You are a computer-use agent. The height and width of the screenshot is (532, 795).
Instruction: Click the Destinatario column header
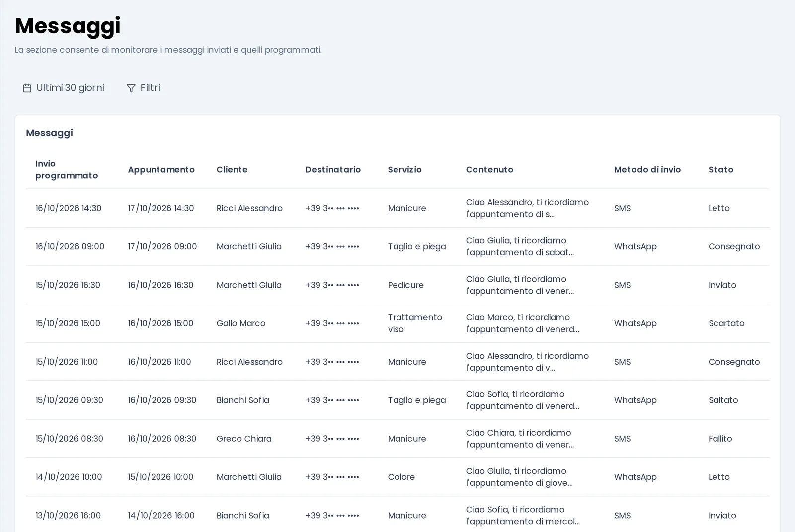(333, 170)
